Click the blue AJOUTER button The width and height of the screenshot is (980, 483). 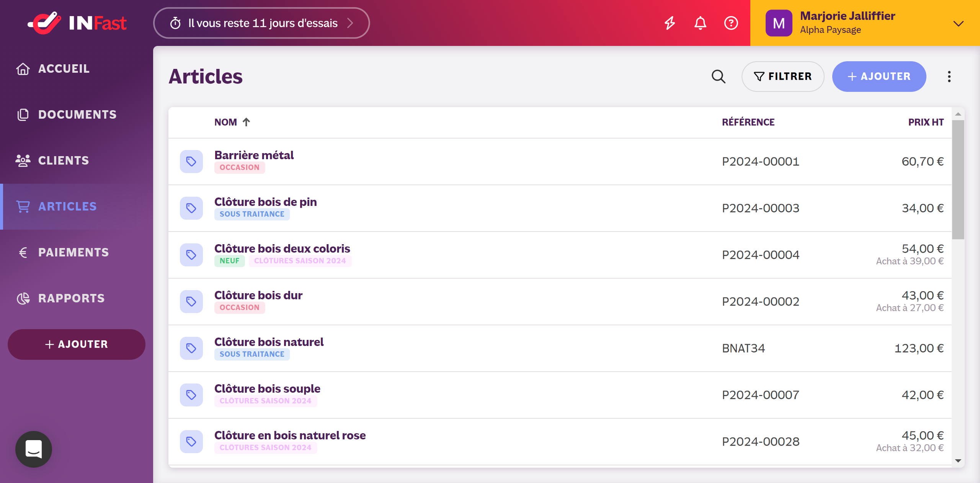[x=879, y=77]
